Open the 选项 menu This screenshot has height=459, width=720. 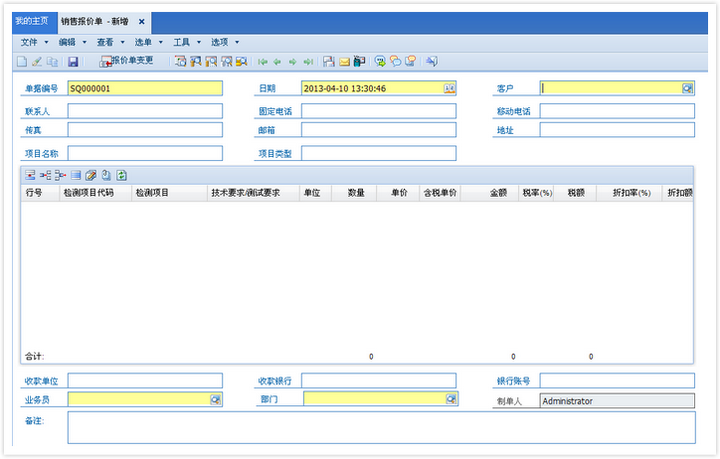(x=225, y=42)
